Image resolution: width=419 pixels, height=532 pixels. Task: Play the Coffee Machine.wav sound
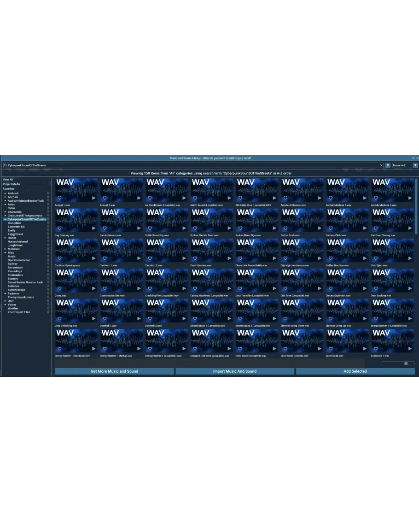coord(365,258)
